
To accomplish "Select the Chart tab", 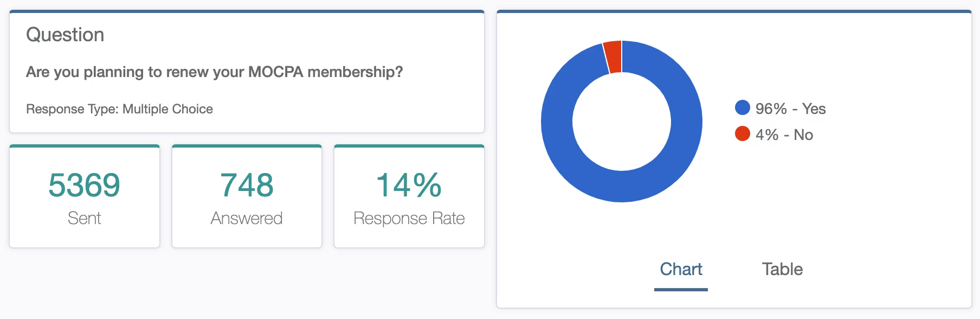I will pyautogui.click(x=681, y=269).
